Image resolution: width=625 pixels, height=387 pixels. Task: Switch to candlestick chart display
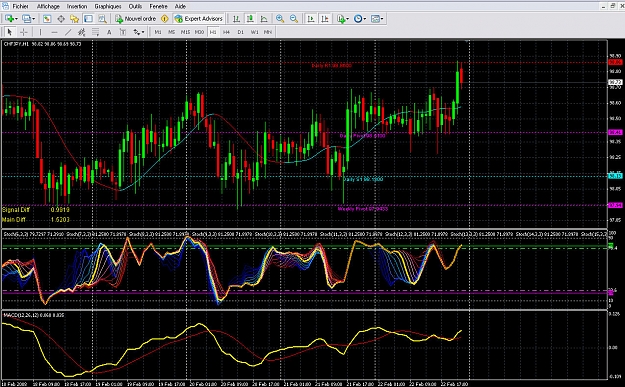[x=250, y=19]
